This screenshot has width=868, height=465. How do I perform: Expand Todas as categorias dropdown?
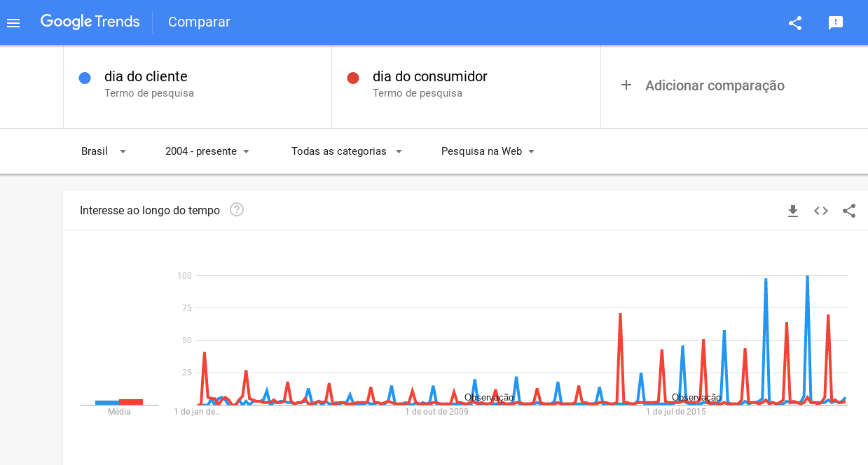347,151
